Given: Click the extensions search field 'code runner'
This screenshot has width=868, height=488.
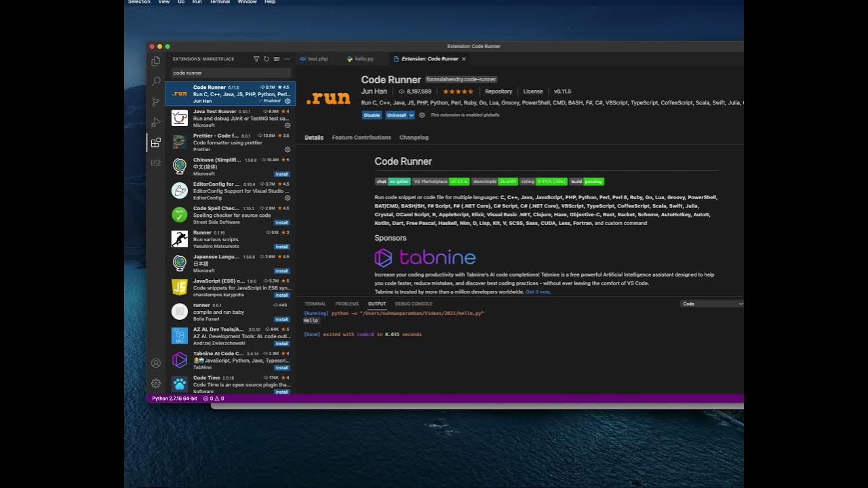Looking at the screenshot, I should click(x=231, y=73).
